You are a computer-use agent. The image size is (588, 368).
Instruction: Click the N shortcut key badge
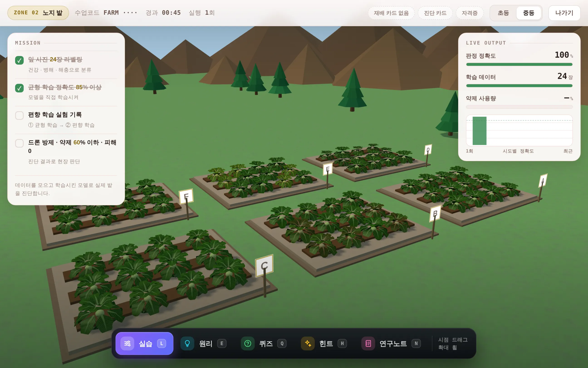click(x=416, y=343)
